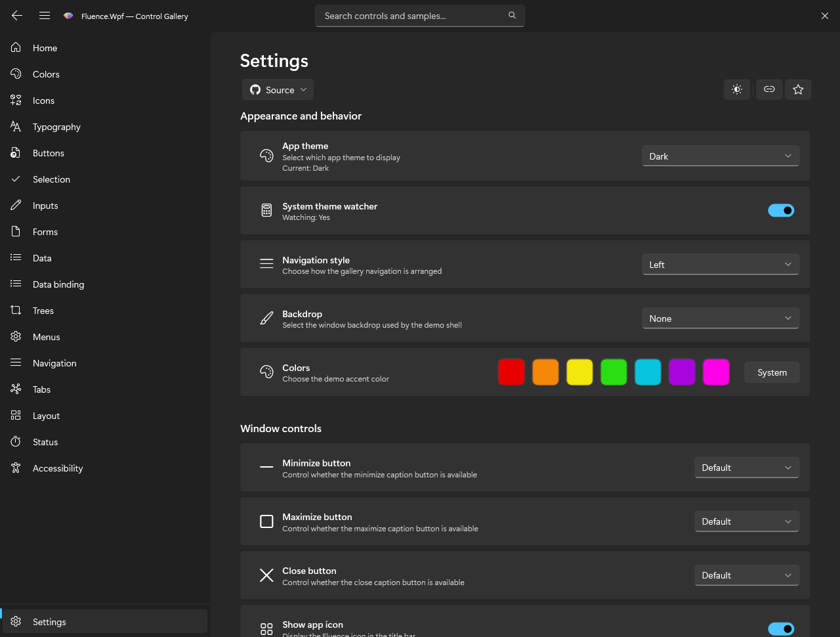Click the Fluence.Wpf app logo icon
This screenshot has height=637, width=840.
[x=68, y=16]
